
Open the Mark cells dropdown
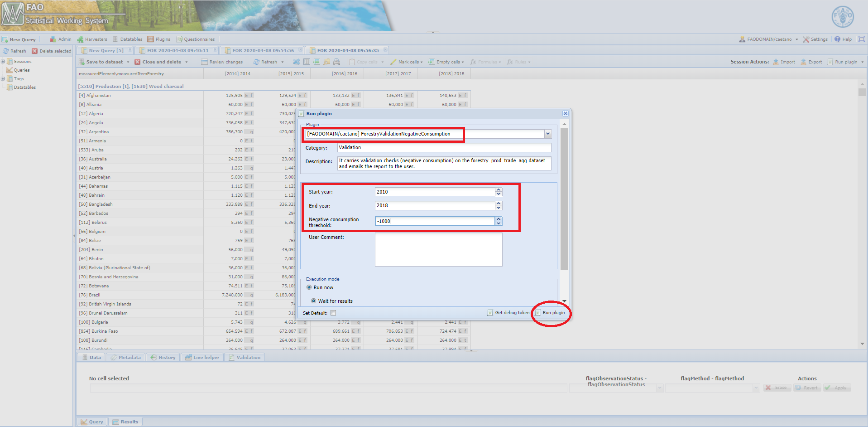[406, 62]
